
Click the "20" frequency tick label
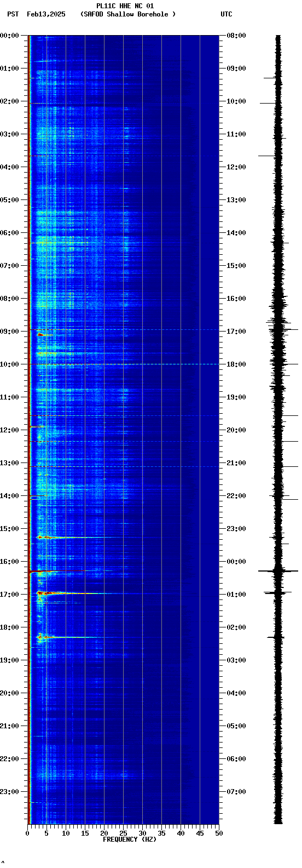[104, 833]
